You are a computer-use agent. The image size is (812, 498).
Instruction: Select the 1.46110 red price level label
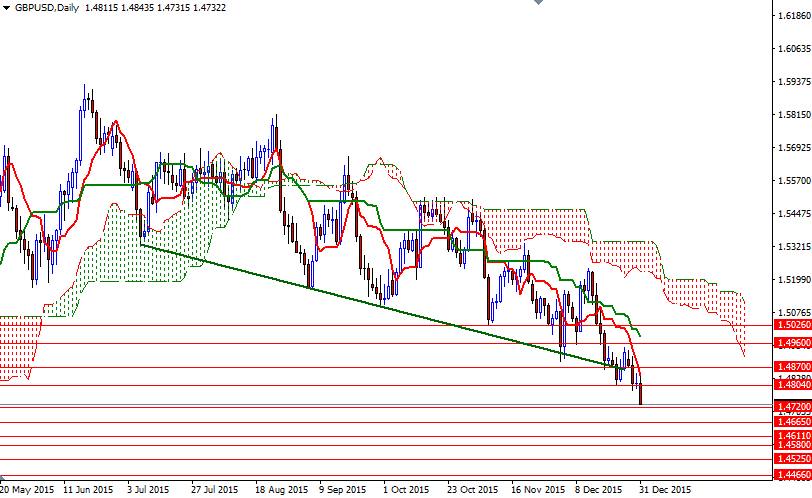point(792,436)
